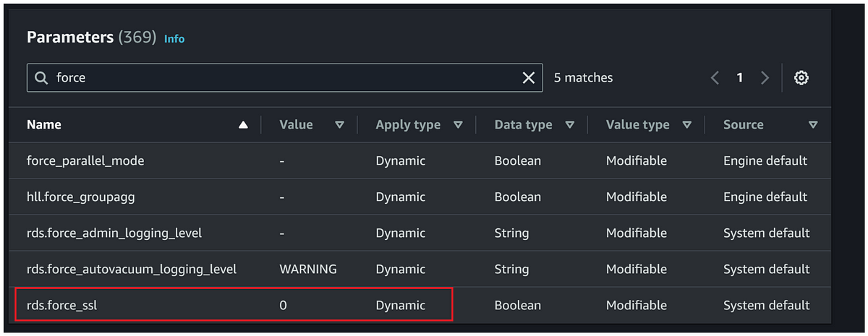868x336 pixels.
Task: Sort by Source column arrow
Action: [813, 125]
